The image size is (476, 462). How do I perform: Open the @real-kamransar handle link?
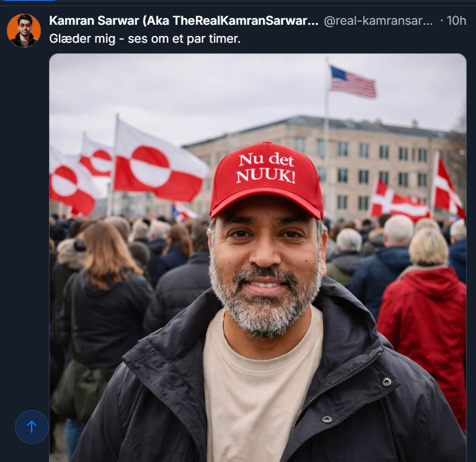tap(378, 20)
